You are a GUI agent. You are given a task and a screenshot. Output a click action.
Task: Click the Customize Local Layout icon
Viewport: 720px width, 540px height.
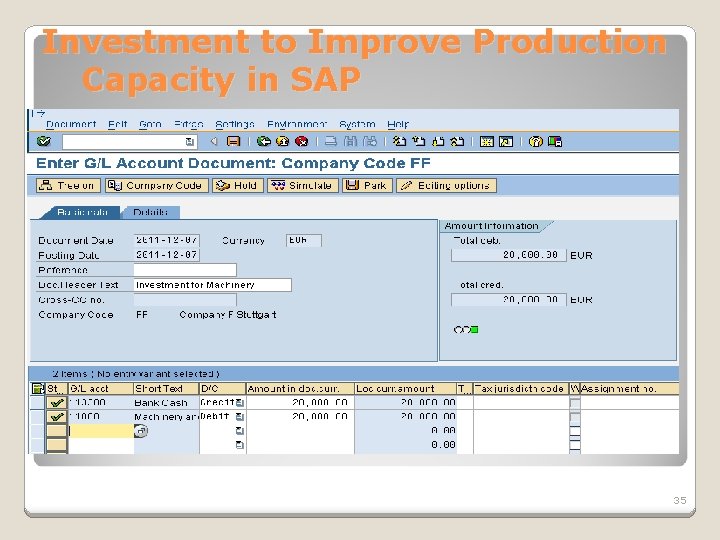555,141
